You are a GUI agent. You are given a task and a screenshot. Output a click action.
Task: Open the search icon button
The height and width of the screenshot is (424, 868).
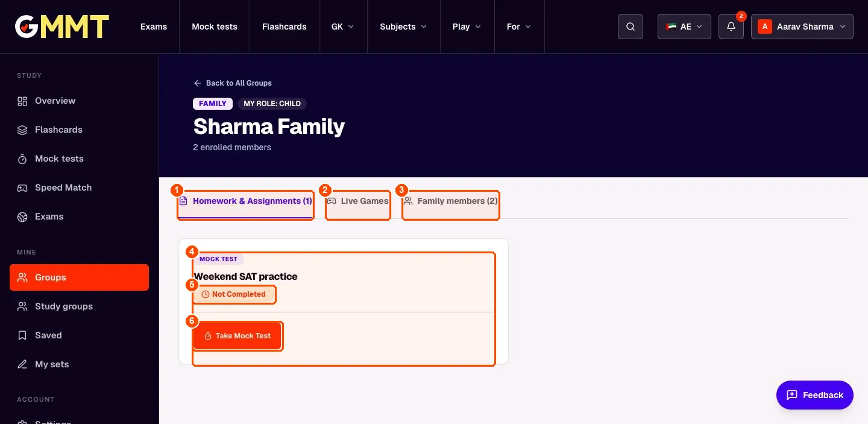(x=631, y=27)
